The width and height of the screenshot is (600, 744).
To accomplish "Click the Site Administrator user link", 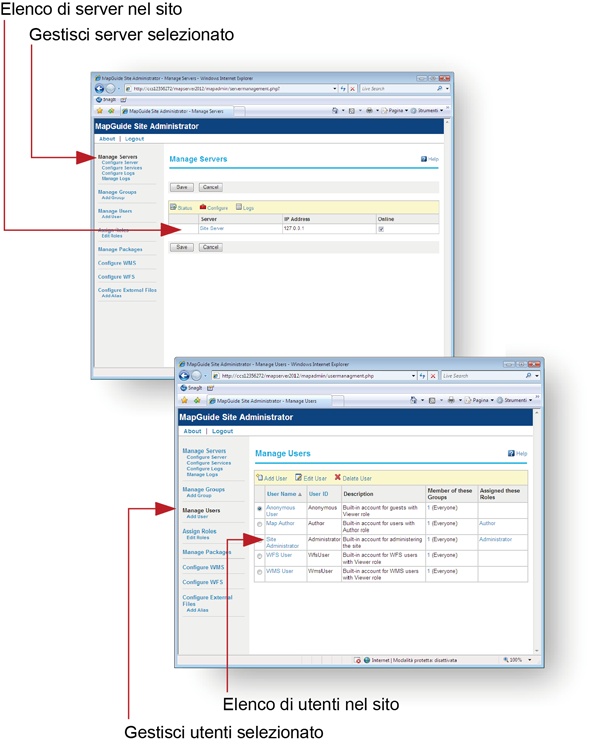I will (x=282, y=543).
